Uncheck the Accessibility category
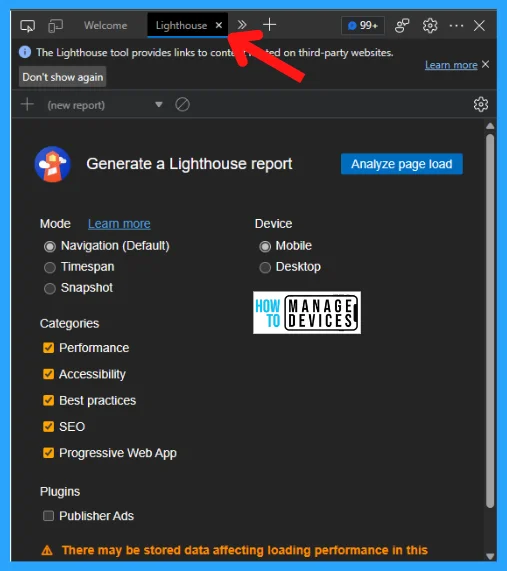The image size is (507, 571). pyautogui.click(x=48, y=374)
